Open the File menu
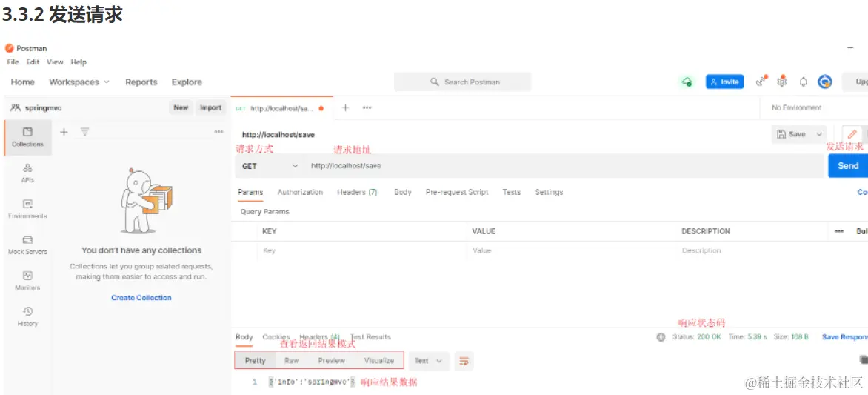Viewport: 868px width, 395px height. (x=13, y=62)
